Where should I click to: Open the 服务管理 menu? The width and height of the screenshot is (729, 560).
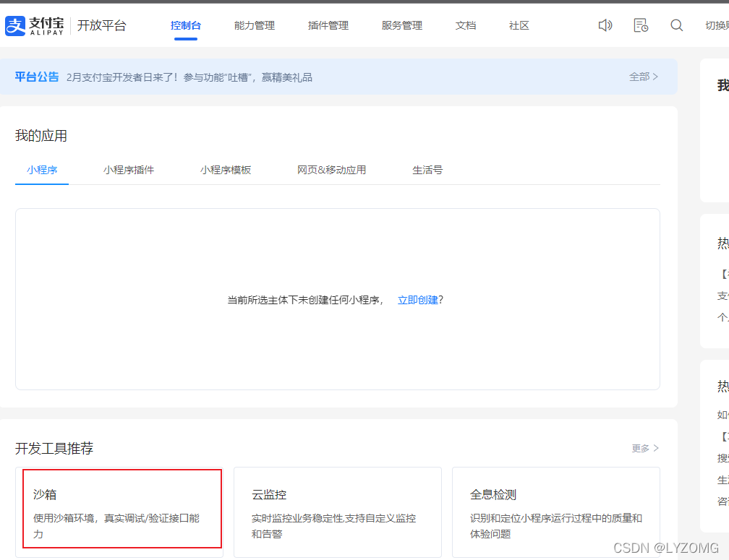[x=401, y=25]
